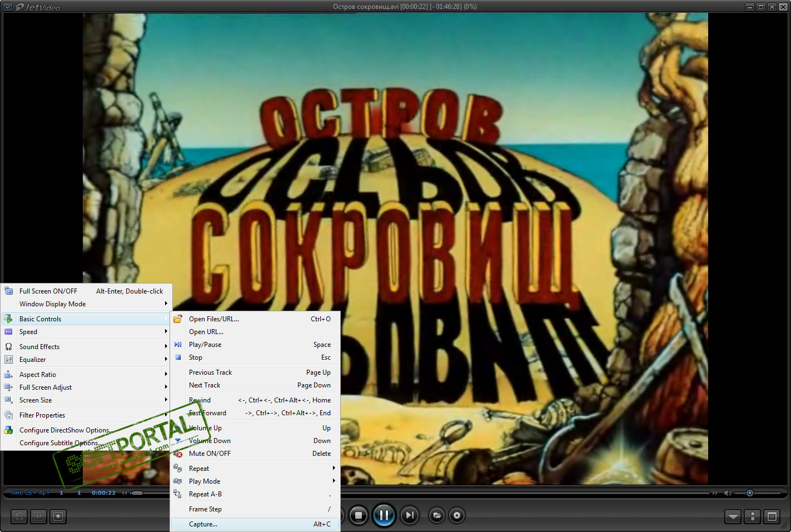791x532 pixels.
Task: Click the Filter Properties icon
Action: pyautogui.click(x=8, y=415)
